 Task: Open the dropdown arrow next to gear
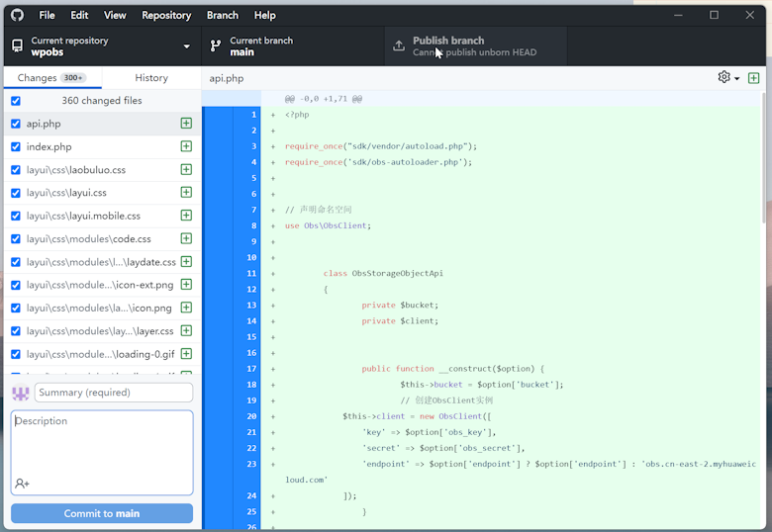click(736, 79)
